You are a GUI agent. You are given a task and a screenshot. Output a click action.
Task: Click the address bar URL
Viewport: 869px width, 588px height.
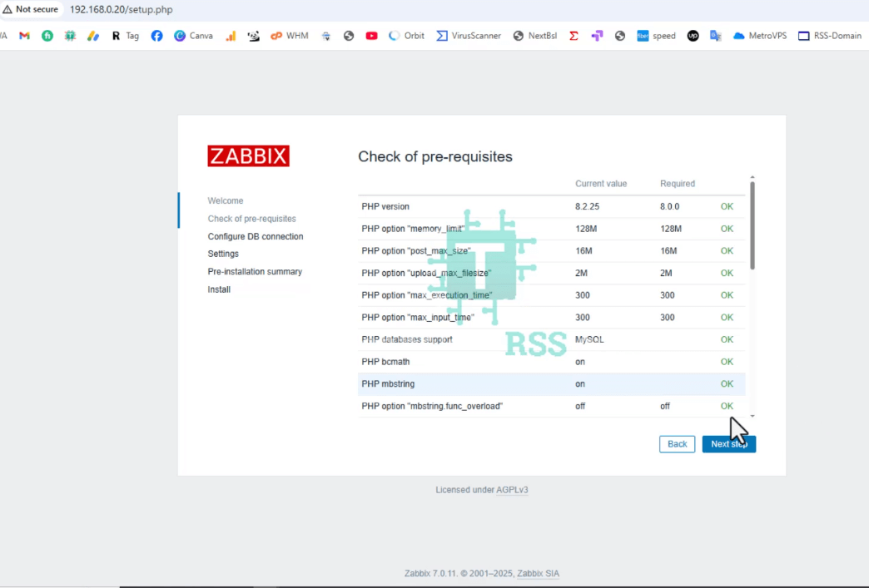pos(121,9)
